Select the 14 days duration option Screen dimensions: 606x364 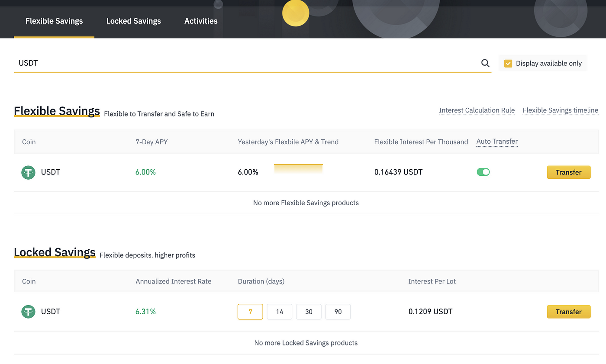click(280, 312)
